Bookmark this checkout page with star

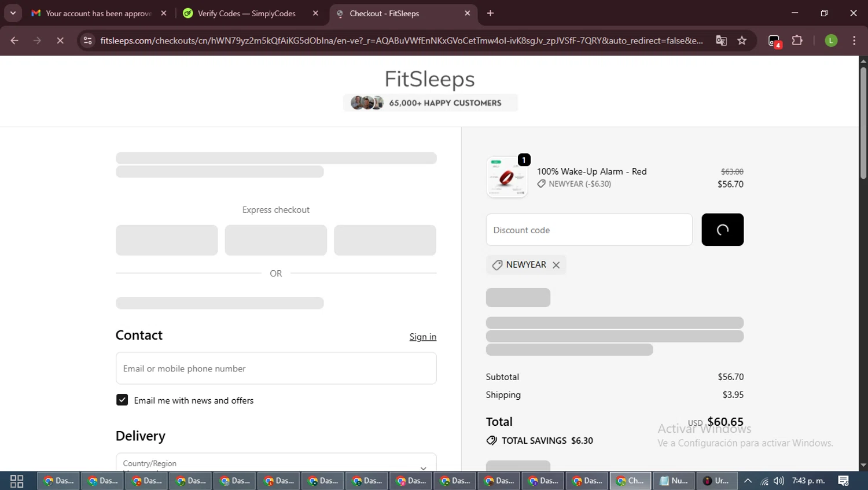tap(742, 40)
